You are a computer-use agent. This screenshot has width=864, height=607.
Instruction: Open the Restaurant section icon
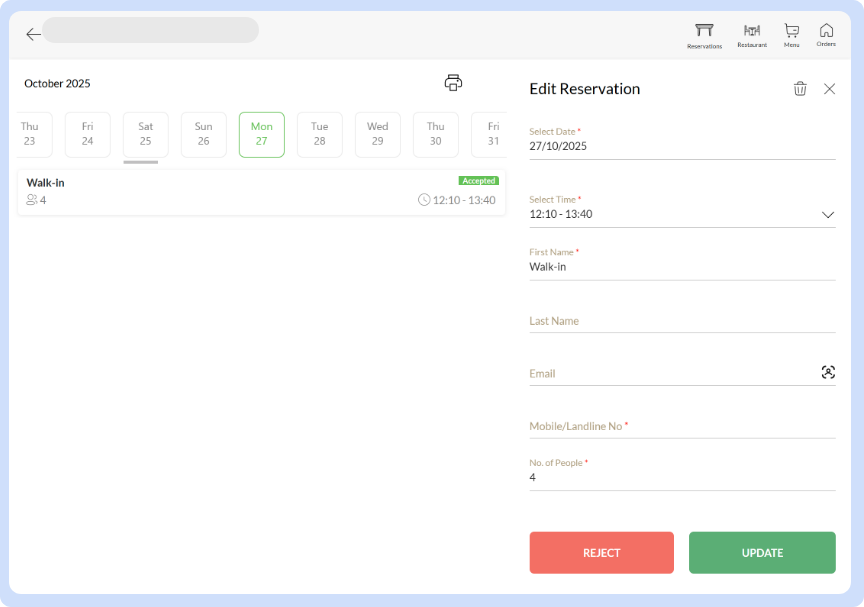(x=752, y=34)
